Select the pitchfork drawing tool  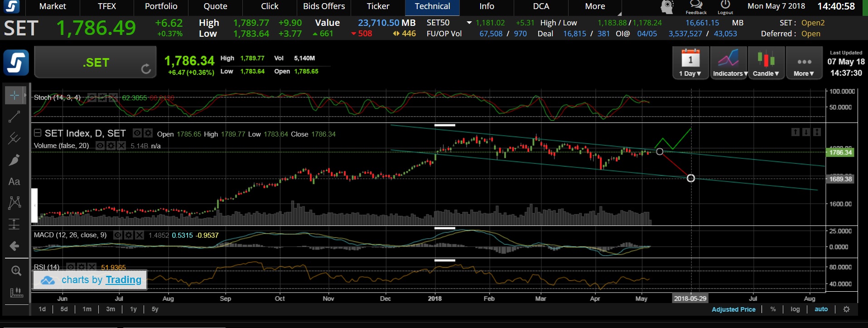coord(14,138)
